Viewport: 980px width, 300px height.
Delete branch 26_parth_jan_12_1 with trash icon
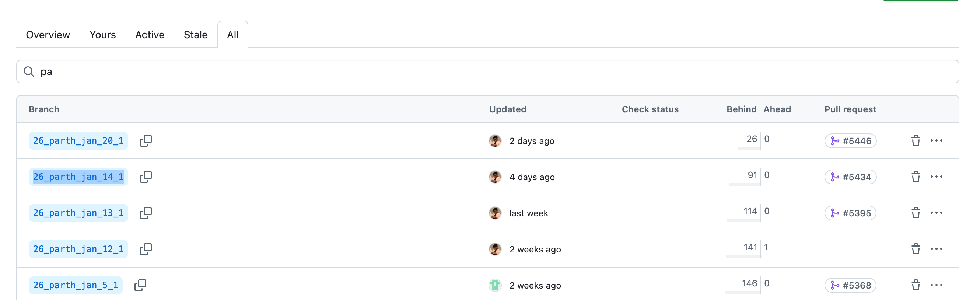click(x=915, y=249)
